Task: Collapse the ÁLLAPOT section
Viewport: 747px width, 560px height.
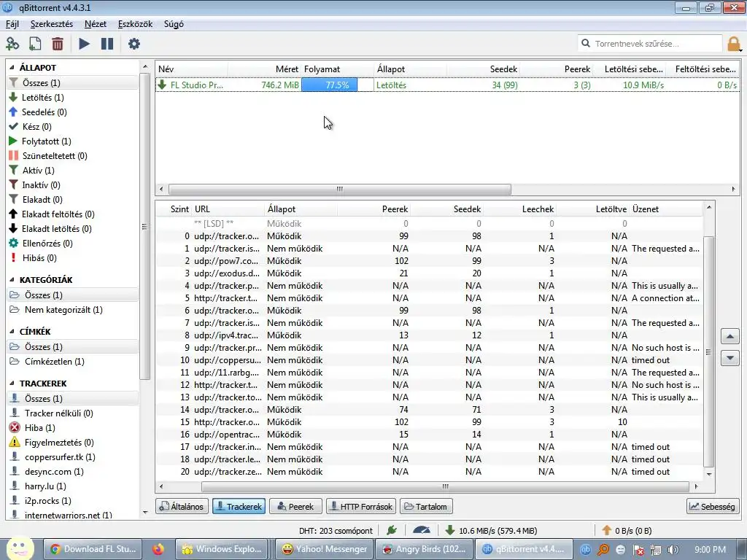Action: click(x=12, y=68)
